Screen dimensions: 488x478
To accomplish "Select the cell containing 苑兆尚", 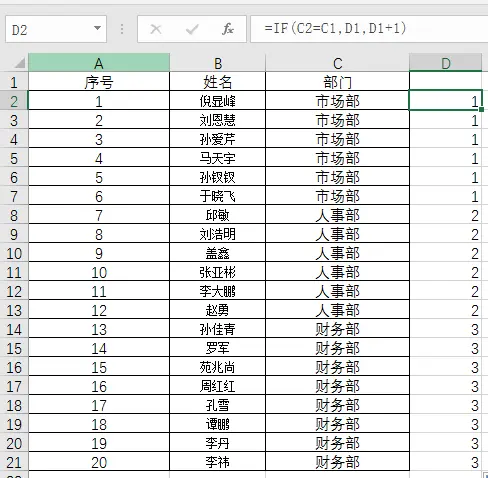I will point(217,367).
